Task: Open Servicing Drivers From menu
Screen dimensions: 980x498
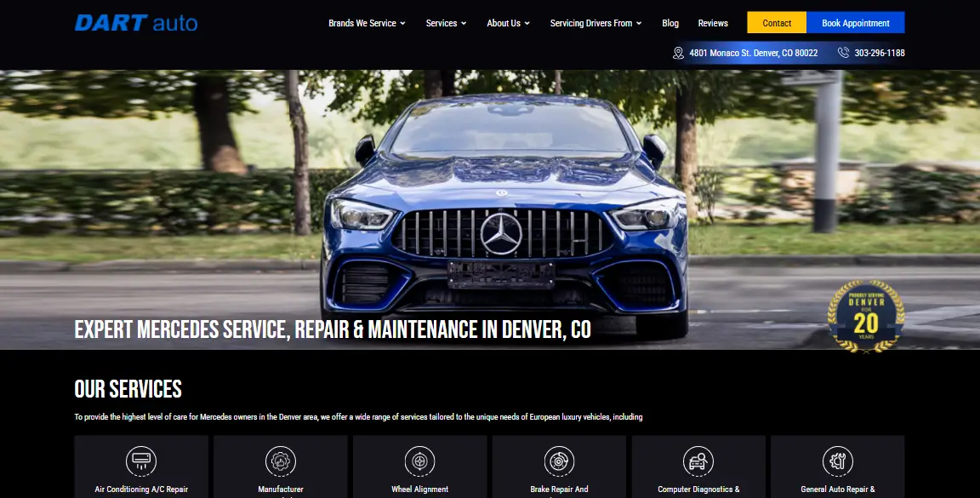Action: pyautogui.click(x=591, y=23)
